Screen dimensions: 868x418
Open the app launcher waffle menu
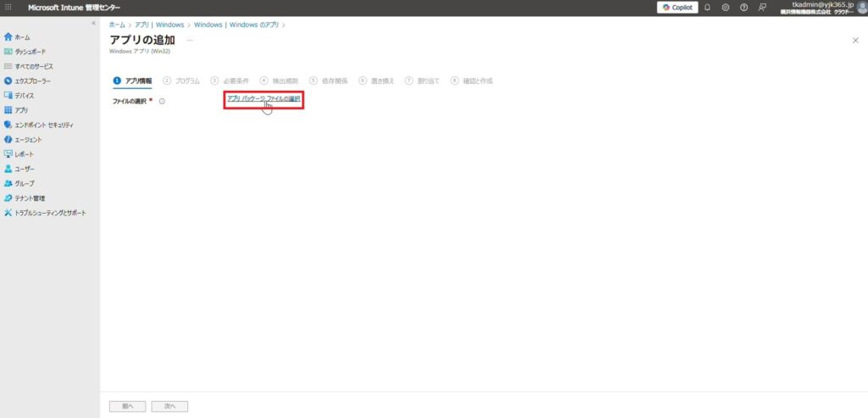point(8,7)
